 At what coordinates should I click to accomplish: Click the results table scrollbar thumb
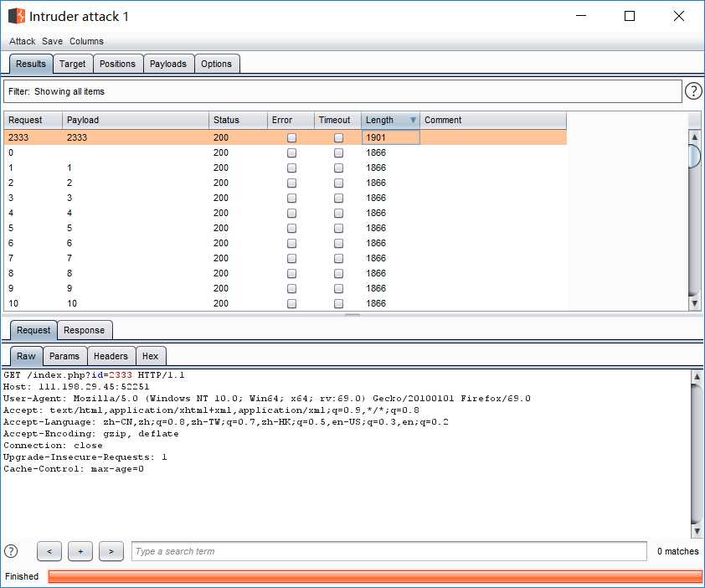695,156
